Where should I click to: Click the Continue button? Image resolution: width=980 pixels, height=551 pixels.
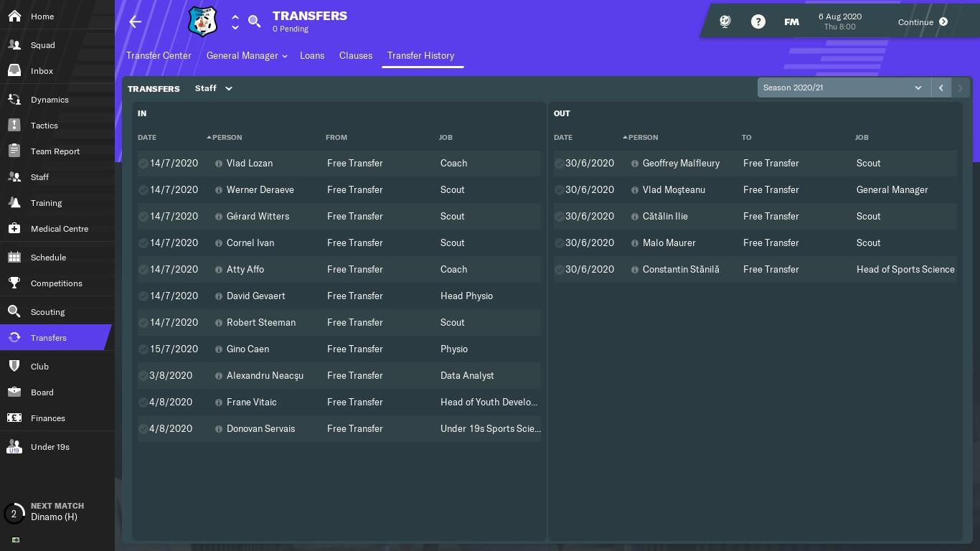[923, 22]
